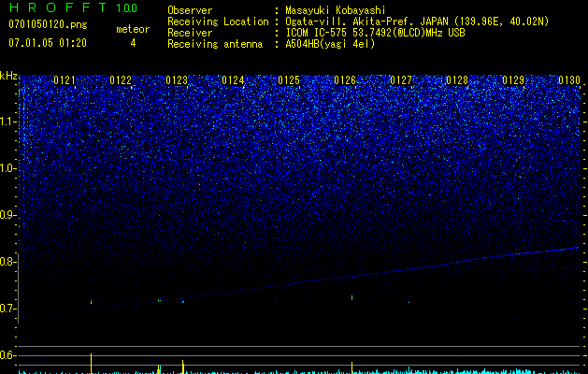This screenshot has height=374, width=588.
Task: Click the 0121 time marker
Action: coord(65,80)
